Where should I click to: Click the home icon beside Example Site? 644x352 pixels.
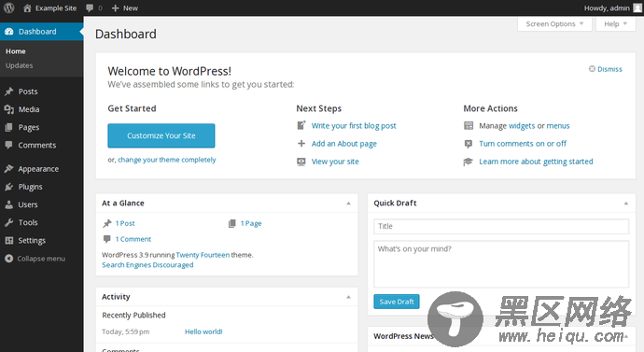[27, 7]
